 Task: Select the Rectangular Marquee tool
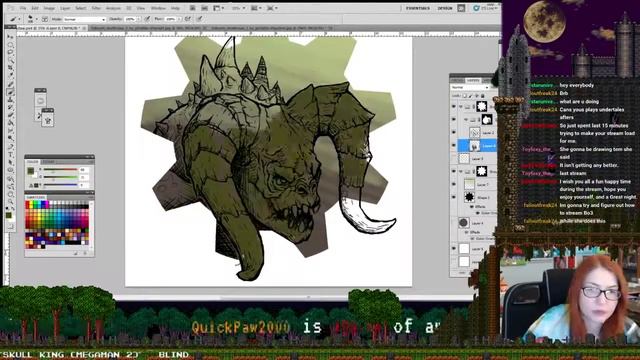(x=10, y=44)
